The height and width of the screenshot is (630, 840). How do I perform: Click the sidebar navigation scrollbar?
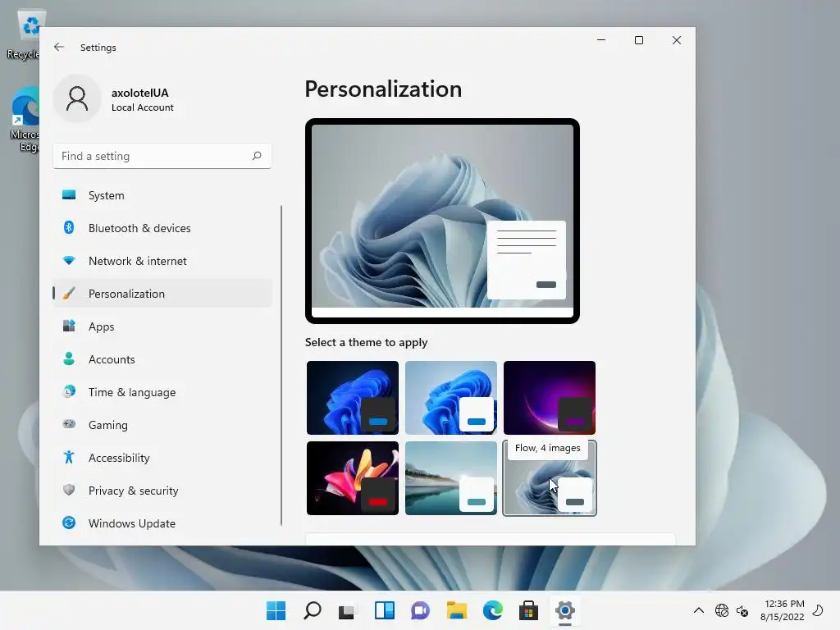[281, 365]
